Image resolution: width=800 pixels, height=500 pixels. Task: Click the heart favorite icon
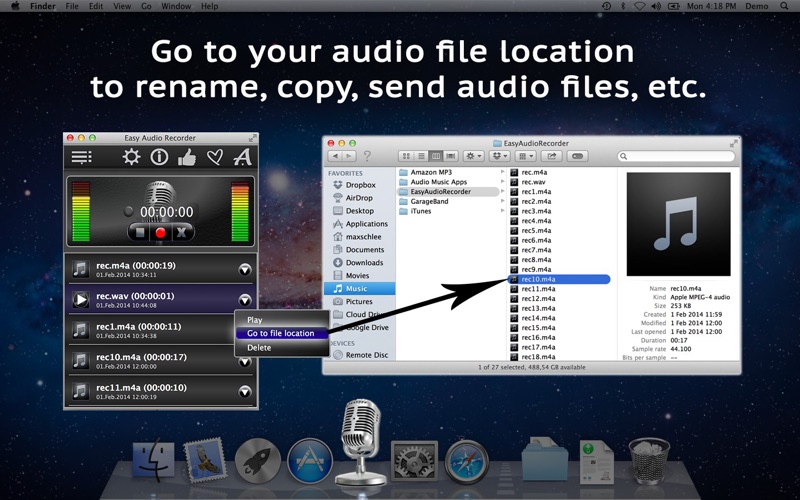(x=215, y=157)
